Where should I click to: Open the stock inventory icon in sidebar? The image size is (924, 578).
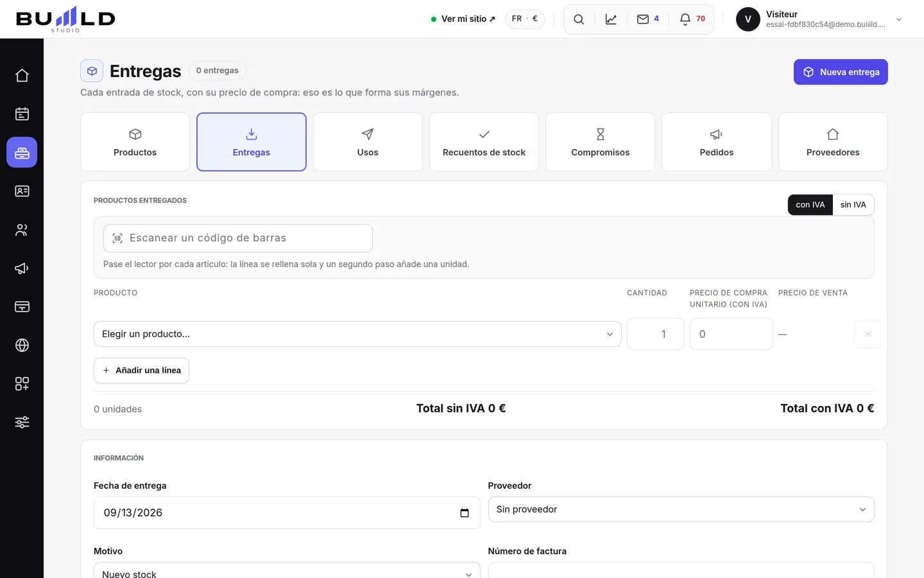tap(22, 152)
